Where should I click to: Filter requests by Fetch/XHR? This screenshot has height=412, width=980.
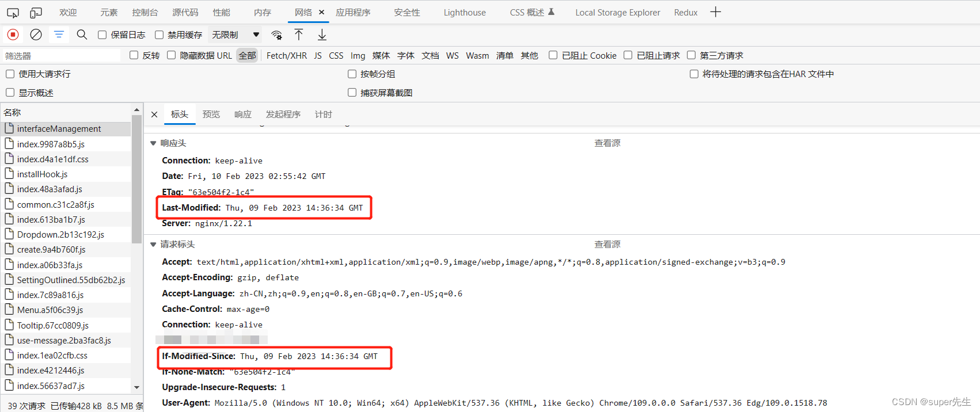pos(287,55)
